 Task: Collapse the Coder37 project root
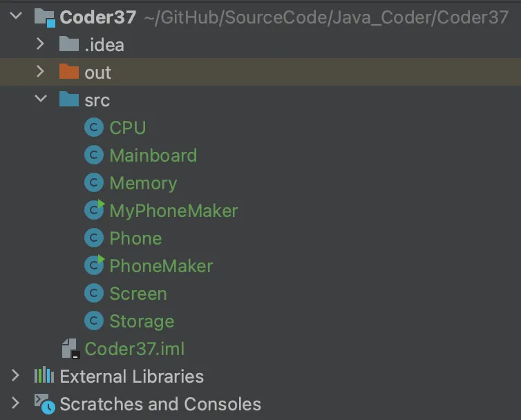[16, 15]
